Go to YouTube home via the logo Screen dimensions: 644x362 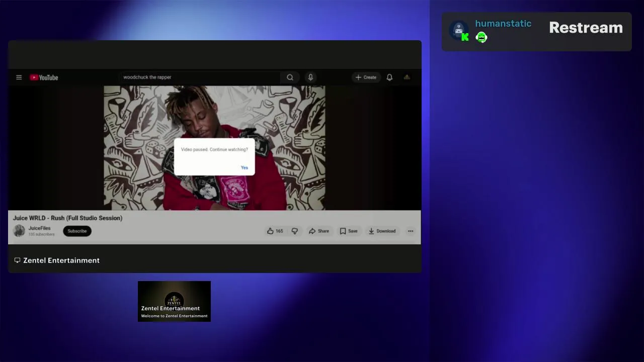click(x=44, y=77)
